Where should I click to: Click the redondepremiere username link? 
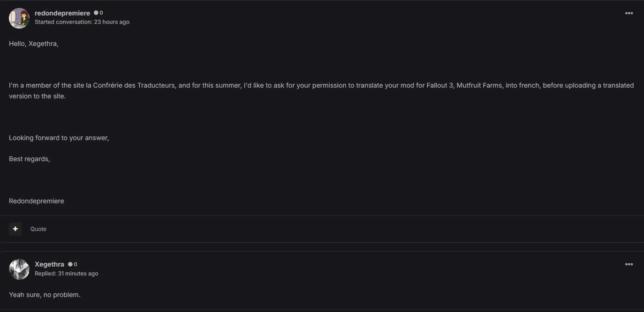point(62,13)
